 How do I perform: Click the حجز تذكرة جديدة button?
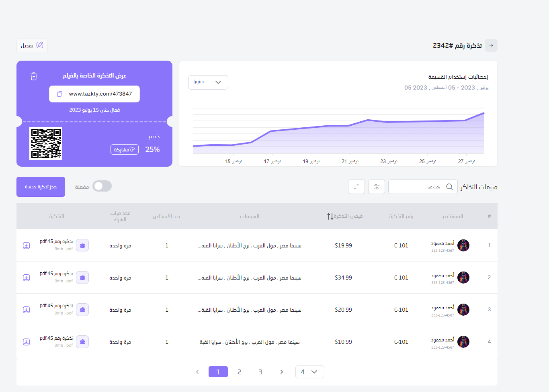point(41,187)
